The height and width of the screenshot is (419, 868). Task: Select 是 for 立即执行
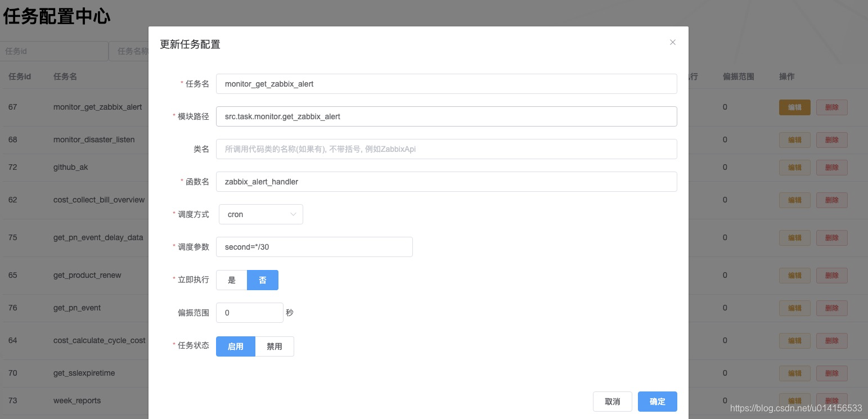(x=232, y=280)
